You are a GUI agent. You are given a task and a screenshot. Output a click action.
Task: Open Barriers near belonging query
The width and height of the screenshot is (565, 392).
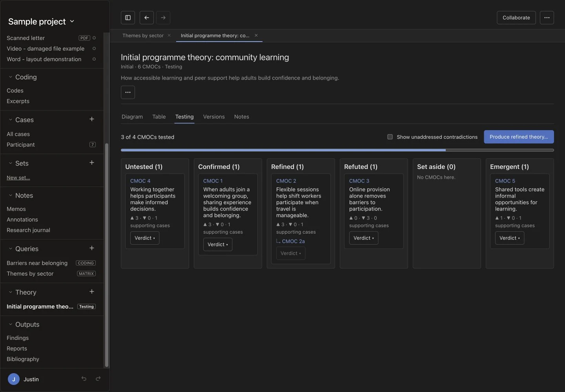pos(37,263)
